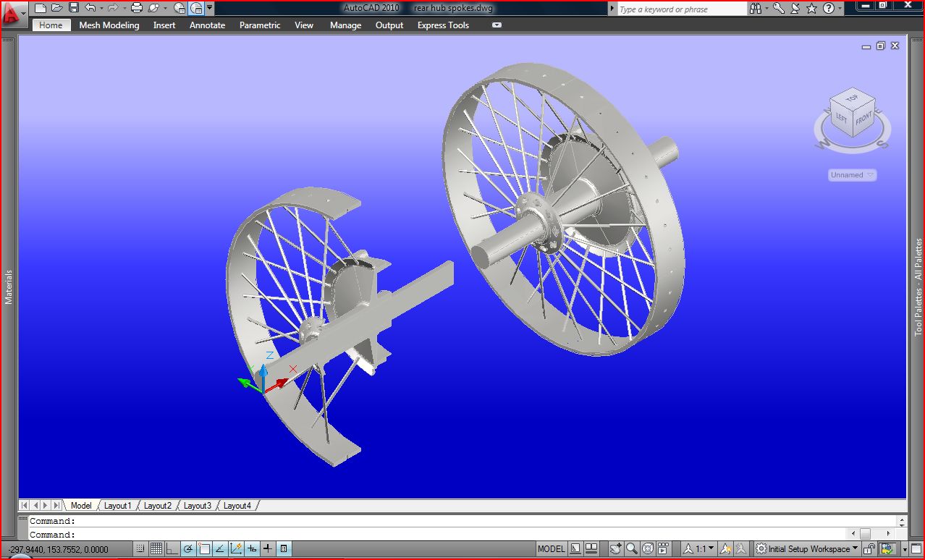The image size is (925, 560).
Task: Toggle Quick Properties in status bar
Action: tap(284, 549)
